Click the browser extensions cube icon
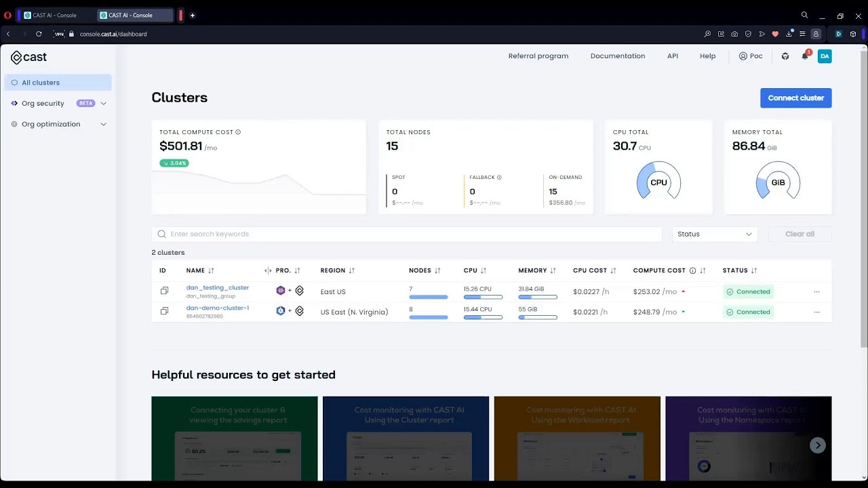Screen dimensions: 868x488 [853, 34]
